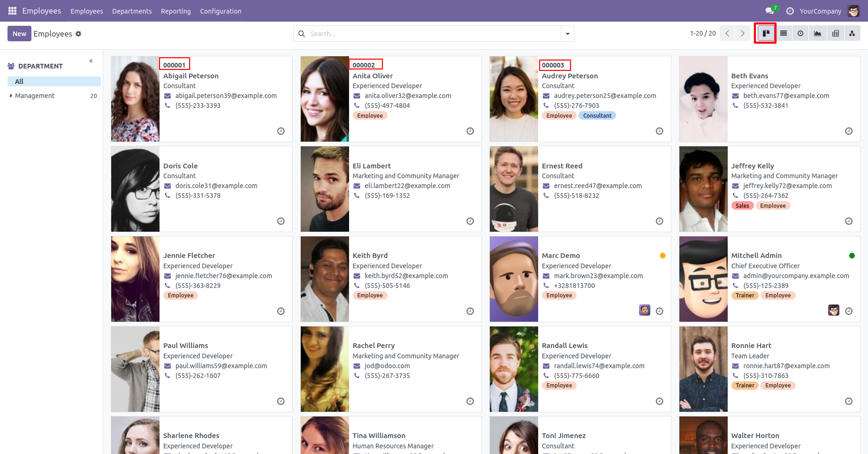Switch to List view
This screenshot has height=454, width=868.
tap(784, 33)
